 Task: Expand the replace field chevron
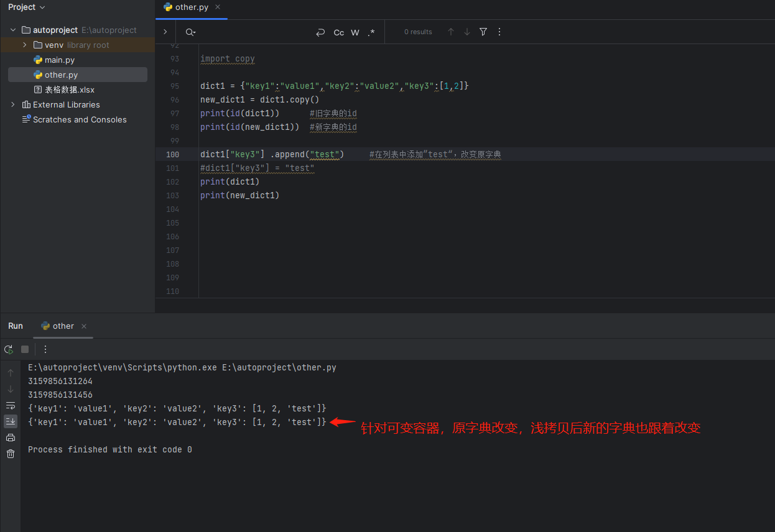click(165, 32)
